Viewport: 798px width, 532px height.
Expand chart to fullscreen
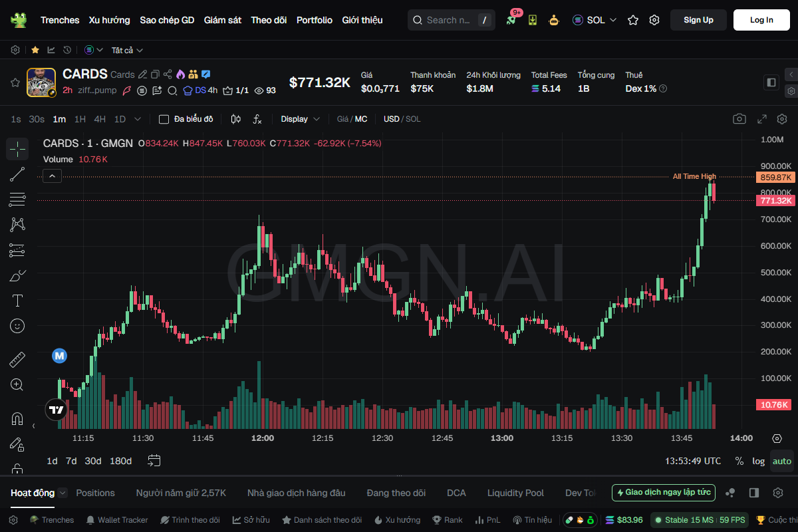763,119
